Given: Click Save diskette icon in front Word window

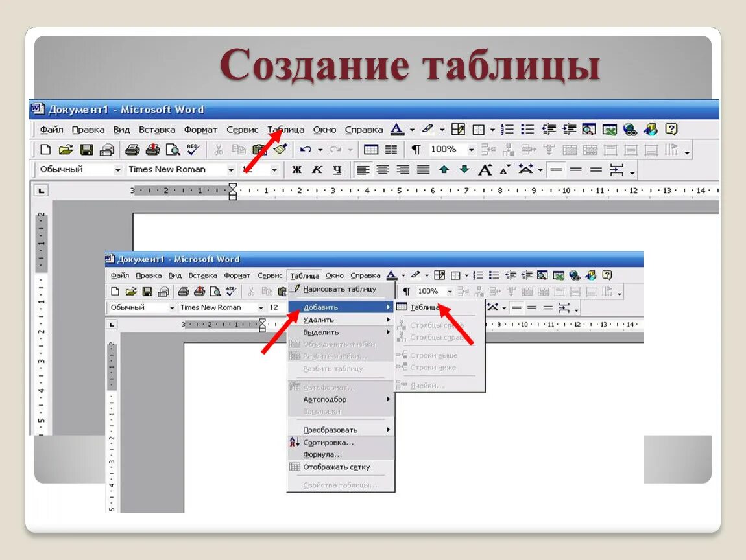Looking at the screenshot, I should pyautogui.click(x=147, y=292).
